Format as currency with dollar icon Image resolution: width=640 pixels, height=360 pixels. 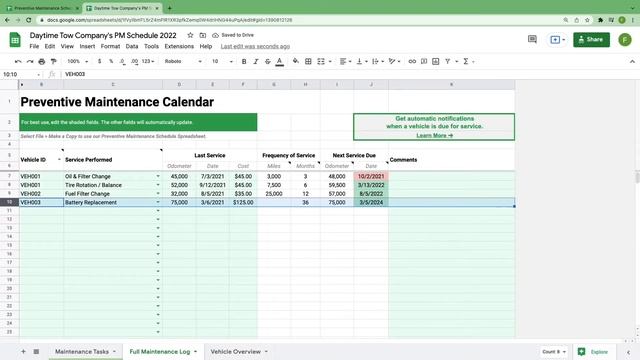(100, 61)
